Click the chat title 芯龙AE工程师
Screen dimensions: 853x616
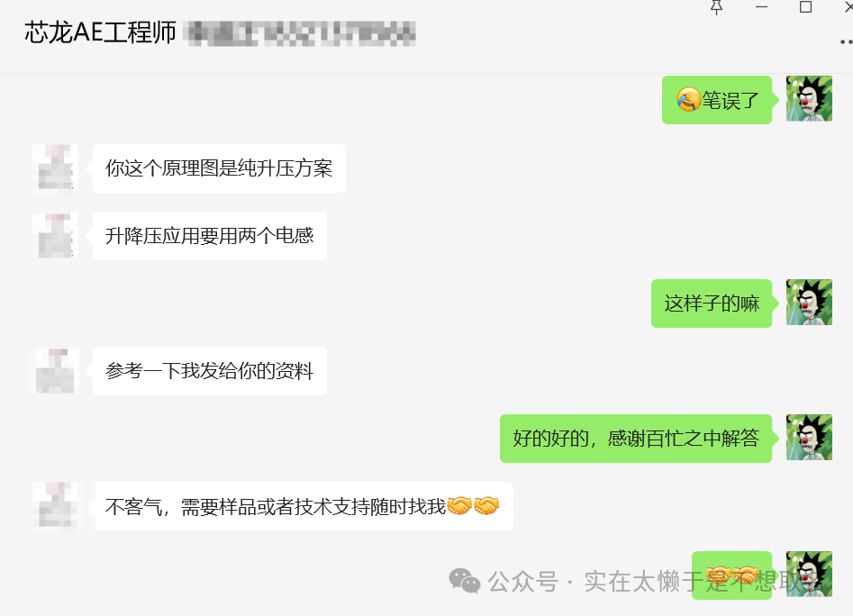click(x=101, y=32)
